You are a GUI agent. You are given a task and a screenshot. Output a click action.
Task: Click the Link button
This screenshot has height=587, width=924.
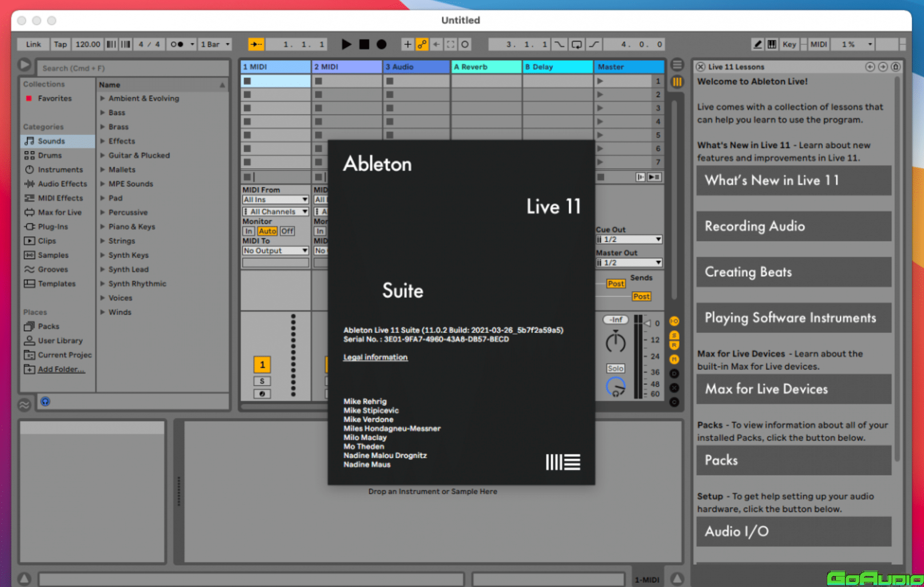coord(33,44)
